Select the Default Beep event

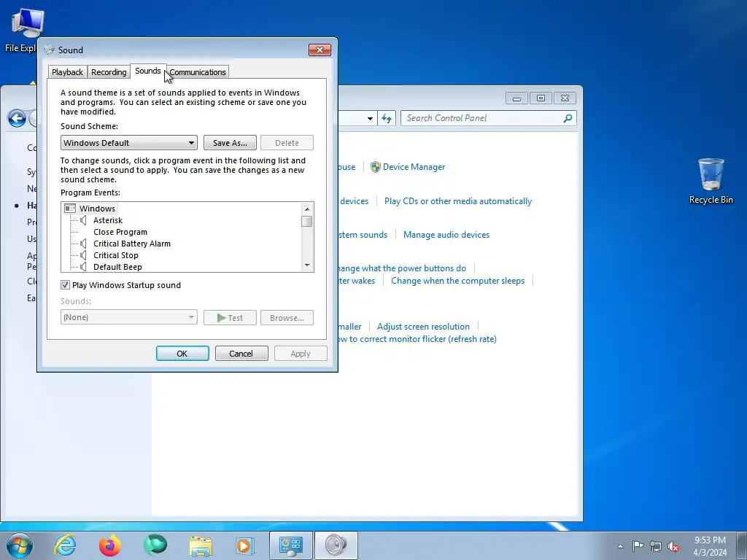(117, 267)
